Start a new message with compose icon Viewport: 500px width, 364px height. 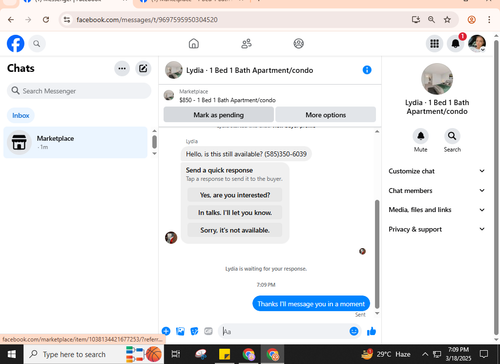143,69
